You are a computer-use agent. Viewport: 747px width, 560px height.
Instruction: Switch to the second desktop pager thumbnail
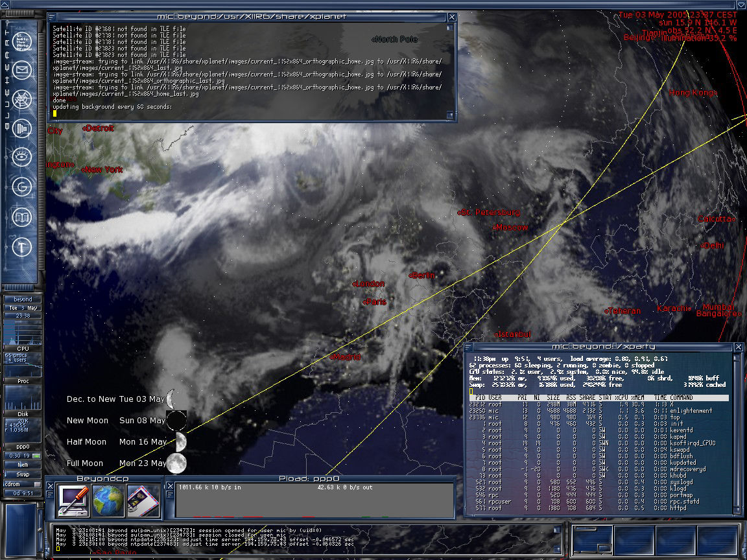tap(634, 541)
